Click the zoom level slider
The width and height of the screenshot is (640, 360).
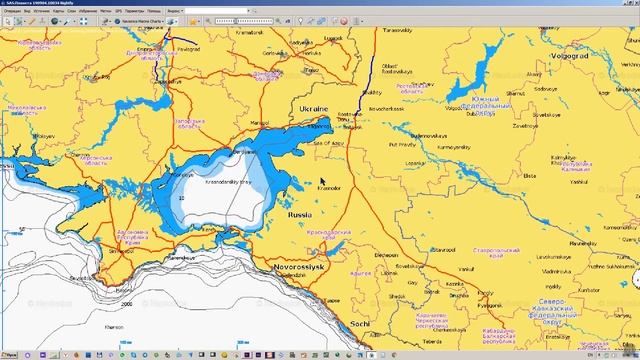(244, 21)
